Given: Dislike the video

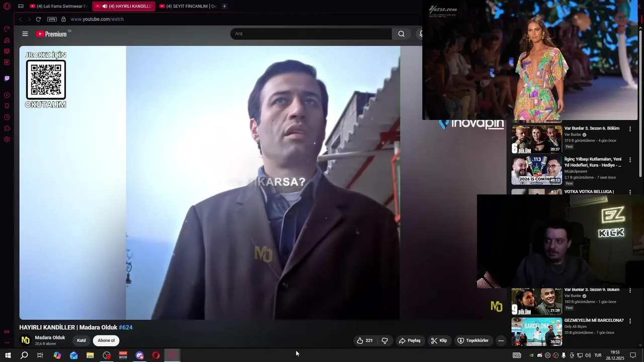Looking at the screenshot, I should (x=385, y=340).
